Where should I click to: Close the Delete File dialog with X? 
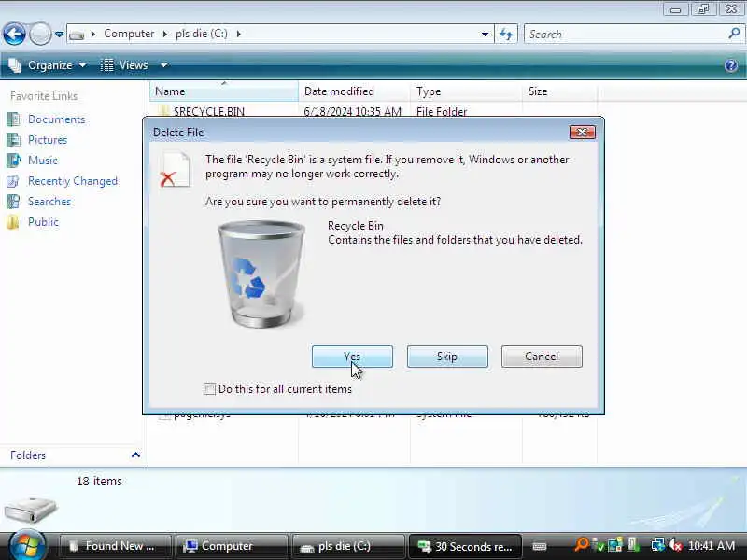point(582,133)
